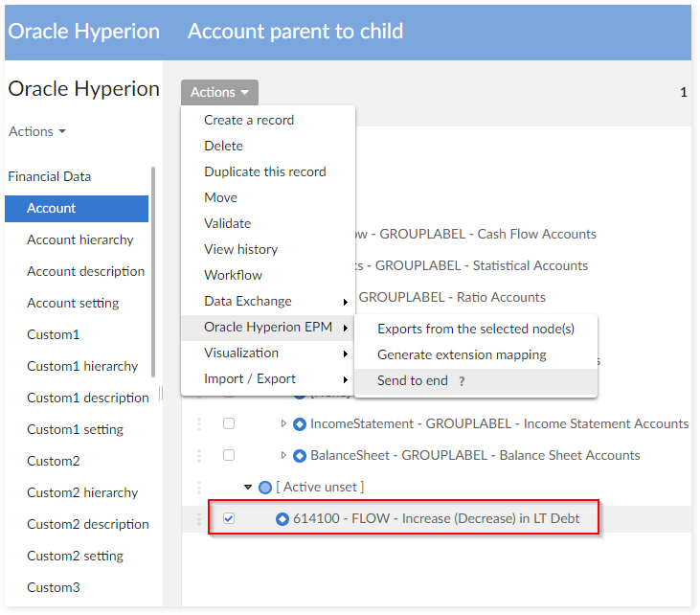Open Account hierarchy in sidebar

pyautogui.click(x=79, y=239)
